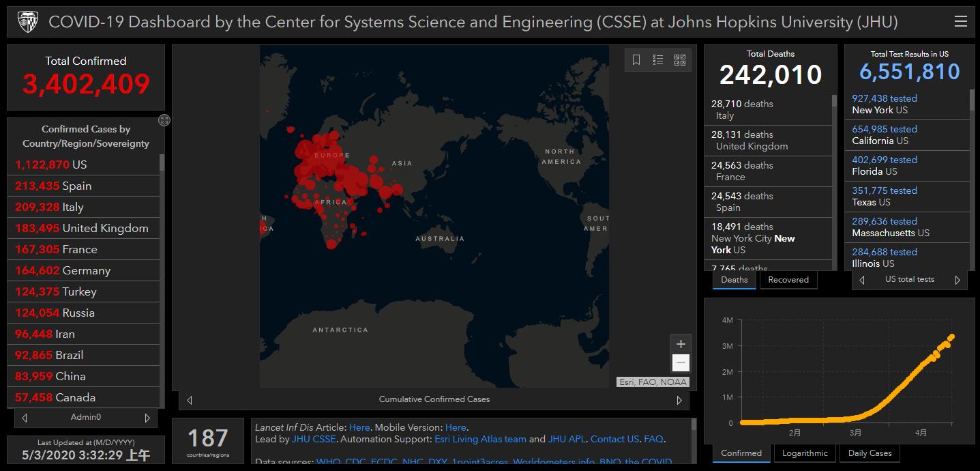The width and height of the screenshot is (980, 471).
Task: Click the 24,543 deaths Spain entry
Action: click(768, 202)
